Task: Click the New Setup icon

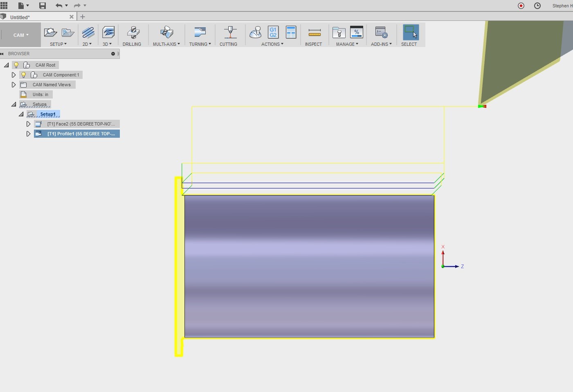Action: 50,32
